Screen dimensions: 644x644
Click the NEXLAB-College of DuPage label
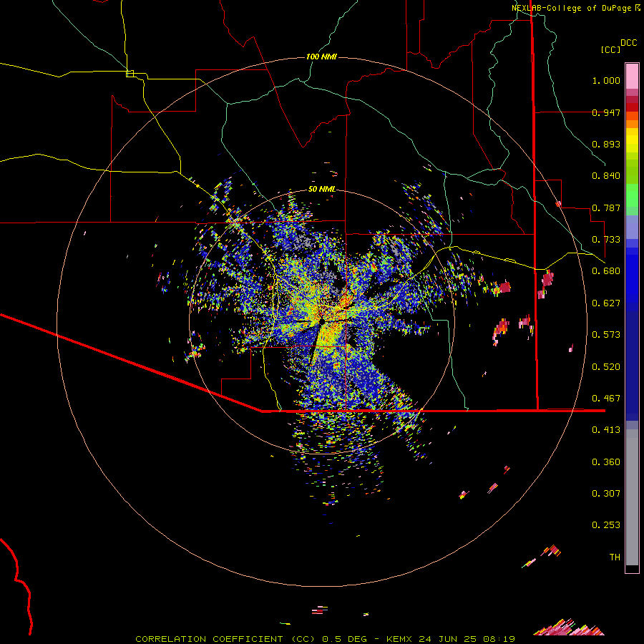[572, 8]
